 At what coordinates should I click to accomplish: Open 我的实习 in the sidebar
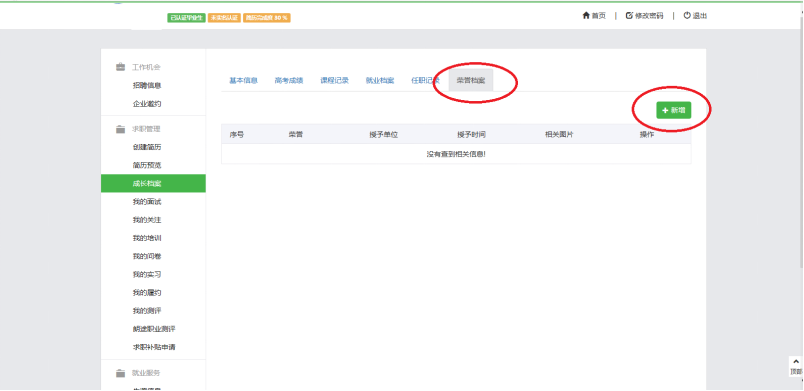click(x=147, y=275)
